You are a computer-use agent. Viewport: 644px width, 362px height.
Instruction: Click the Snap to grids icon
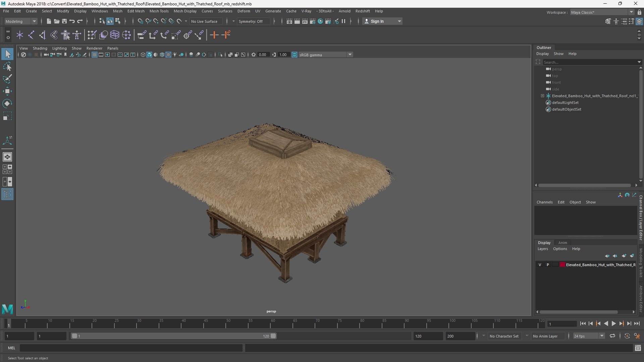(x=141, y=21)
